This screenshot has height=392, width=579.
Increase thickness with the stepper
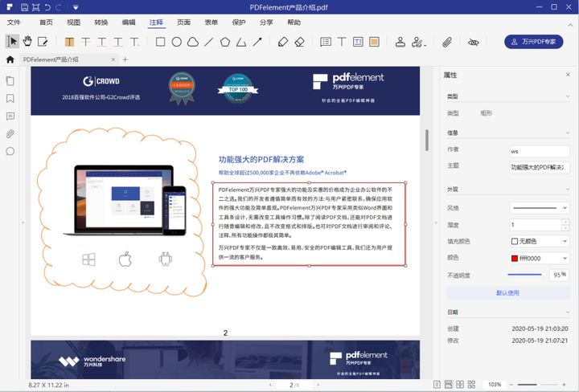point(565,222)
